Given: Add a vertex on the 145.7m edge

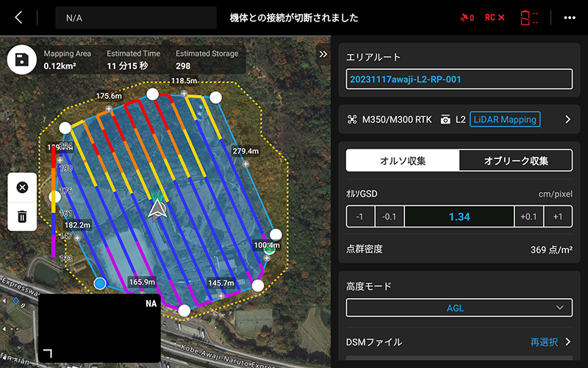Looking at the screenshot, I should coord(221,296).
